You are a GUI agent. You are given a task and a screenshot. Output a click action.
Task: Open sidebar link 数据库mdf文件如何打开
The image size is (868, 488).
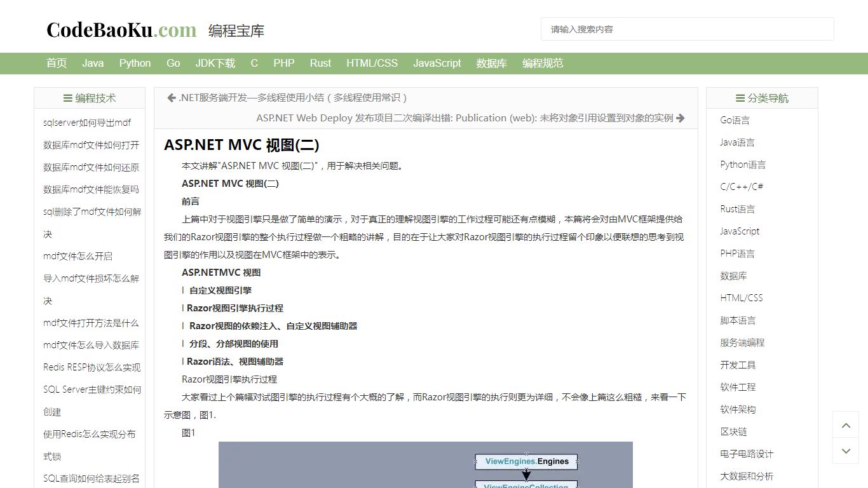(91, 145)
